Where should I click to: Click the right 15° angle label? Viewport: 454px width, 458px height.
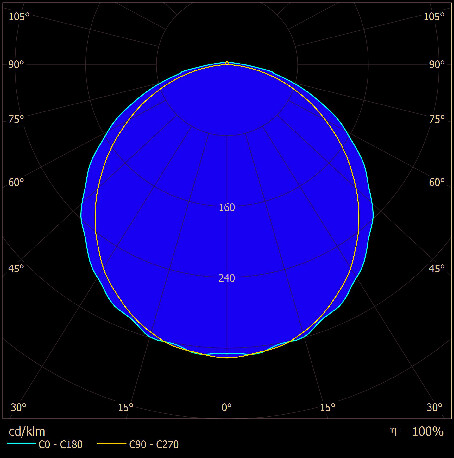[328, 407]
